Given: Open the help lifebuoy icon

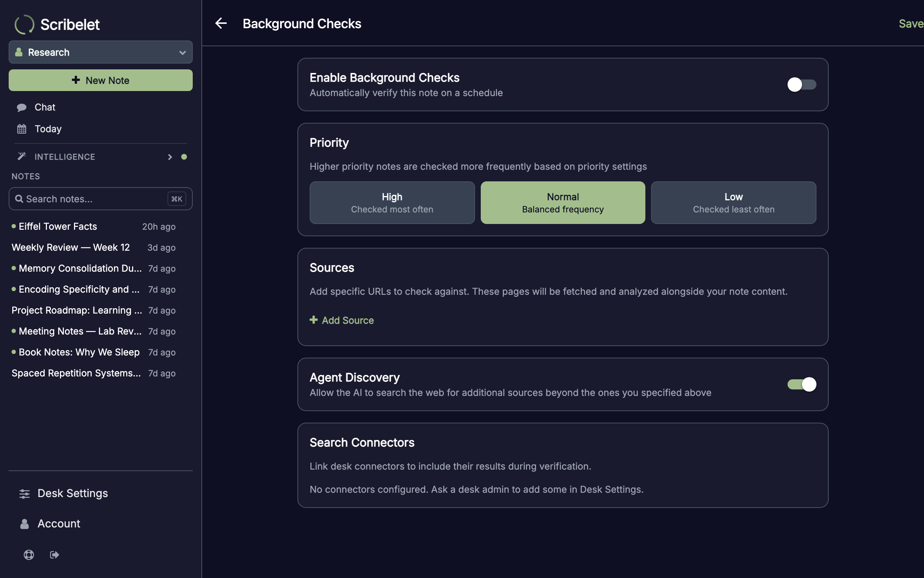Looking at the screenshot, I should coord(29,555).
